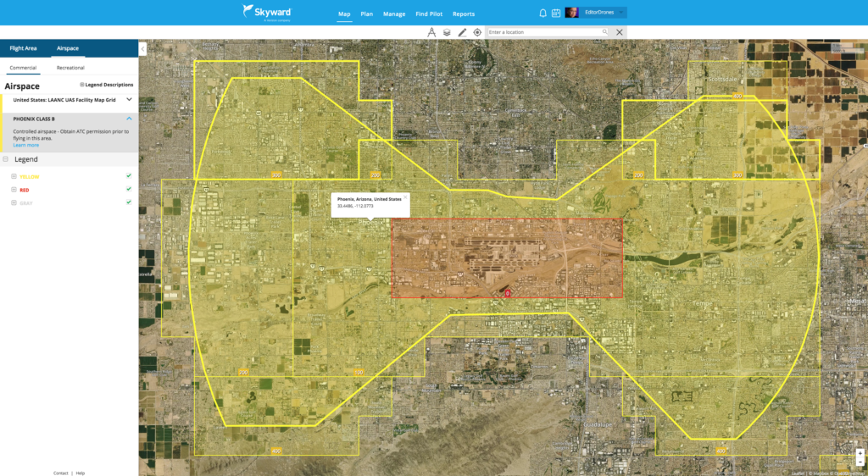This screenshot has height=476, width=868.
Task: Select the pencil draw tool
Action: coord(462,32)
